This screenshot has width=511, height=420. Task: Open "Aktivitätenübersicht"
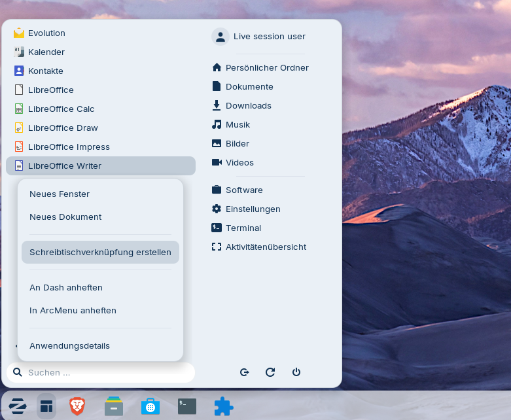tap(266, 247)
